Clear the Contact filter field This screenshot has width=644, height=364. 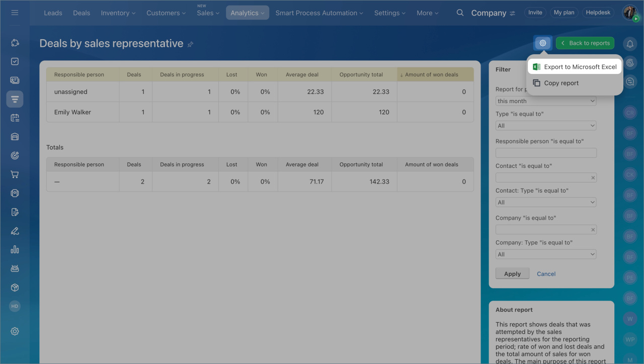pos(593,177)
